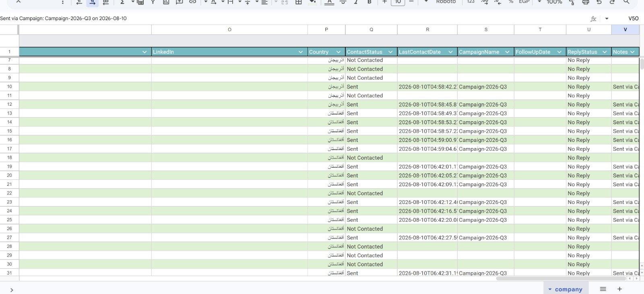
Task: Click the font size 10 field
Action: (x=398, y=2)
